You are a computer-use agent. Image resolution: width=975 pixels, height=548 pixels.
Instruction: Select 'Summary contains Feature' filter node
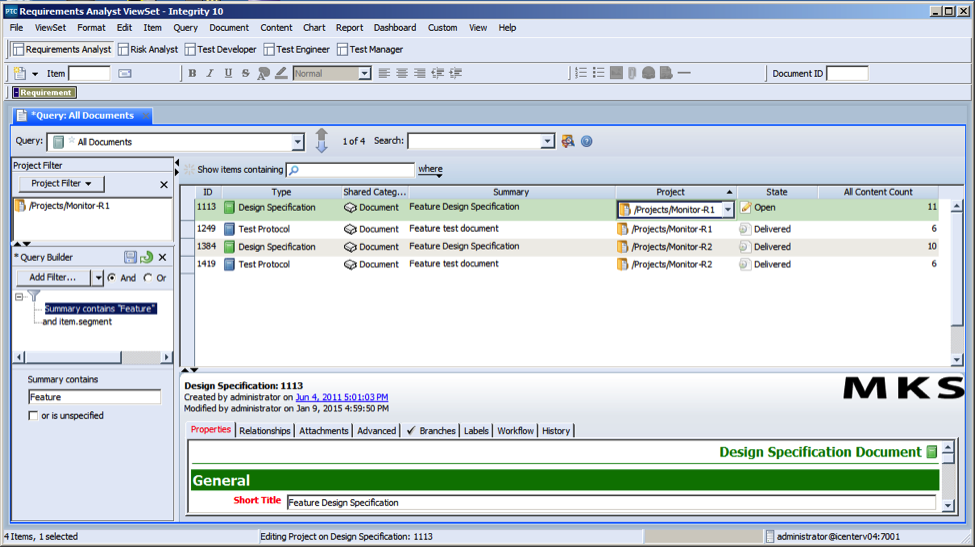point(99,309)
